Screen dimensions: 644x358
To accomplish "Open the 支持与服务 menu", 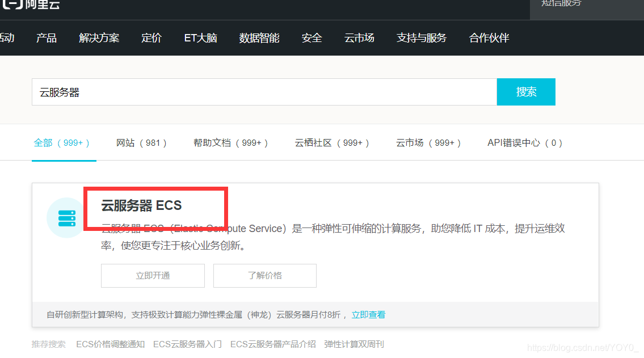I will [422, 38].
